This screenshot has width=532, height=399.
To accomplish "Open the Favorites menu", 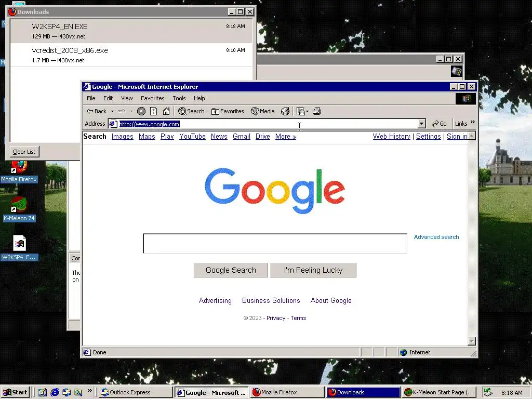I will [152, 98].
